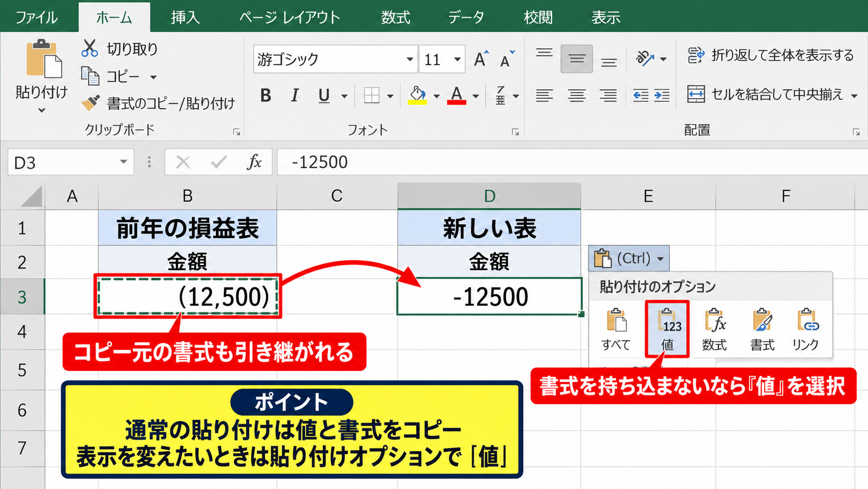Click Wrap Text (折り返して全体を表示する)
This screenshot has height=489, width=868.
tap(770, 55)
